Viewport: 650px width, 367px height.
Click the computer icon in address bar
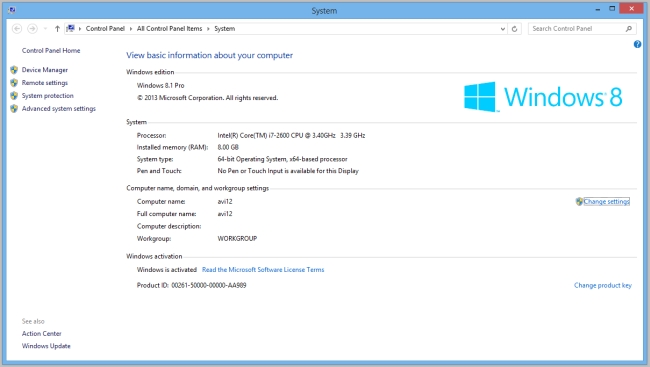click(x=70, y=28)
